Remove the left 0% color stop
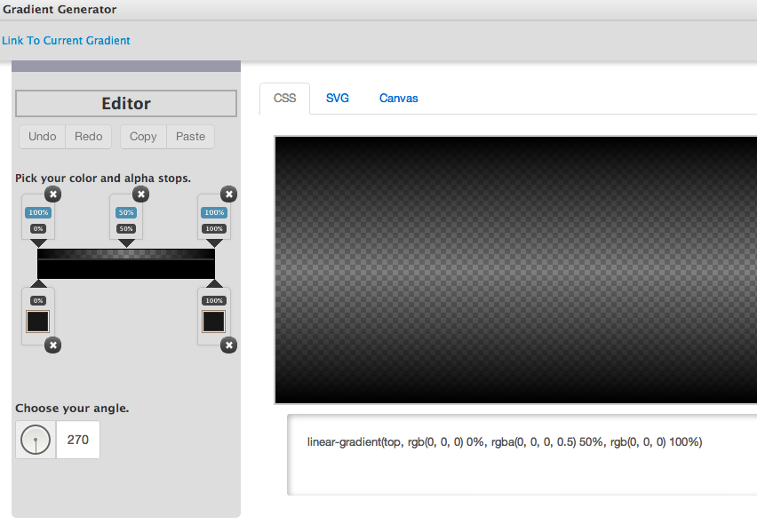The width and height of the screenshot is (757, 532). pos(52,345)
